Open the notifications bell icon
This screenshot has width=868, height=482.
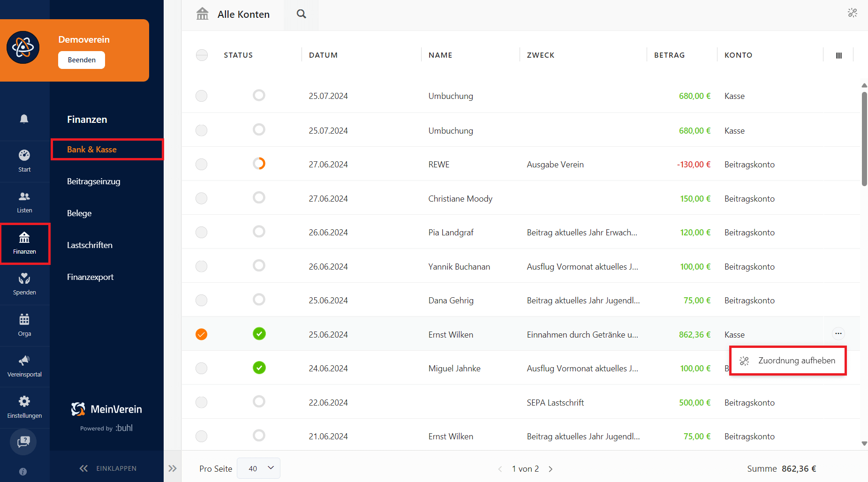click(x=24, y=119)
